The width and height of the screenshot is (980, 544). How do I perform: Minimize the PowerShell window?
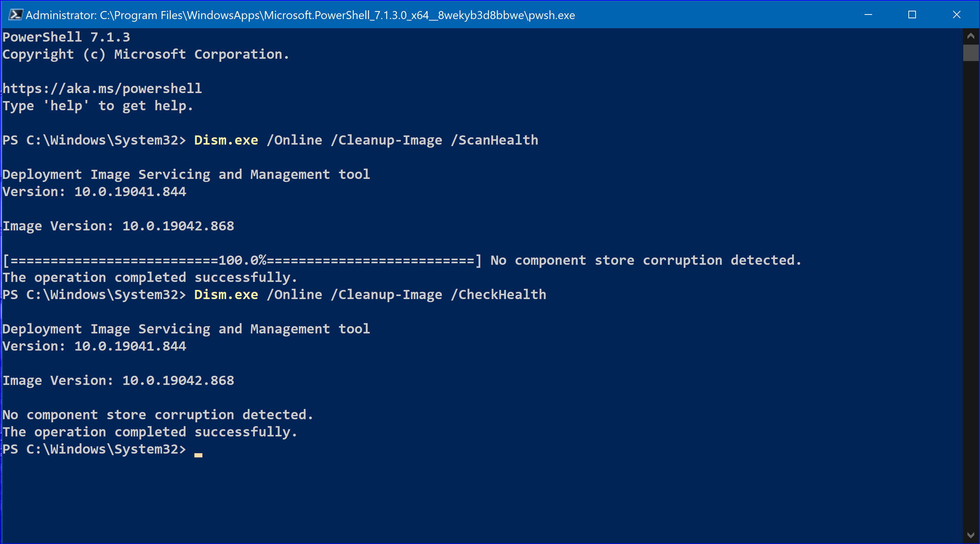pyautogui.click(x=868, y=15)
